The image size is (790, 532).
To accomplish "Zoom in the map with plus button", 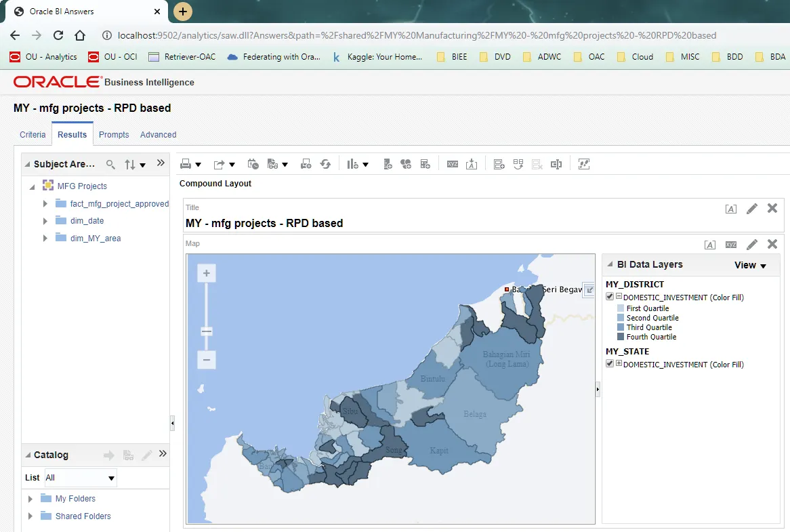I will pos(207,274).
